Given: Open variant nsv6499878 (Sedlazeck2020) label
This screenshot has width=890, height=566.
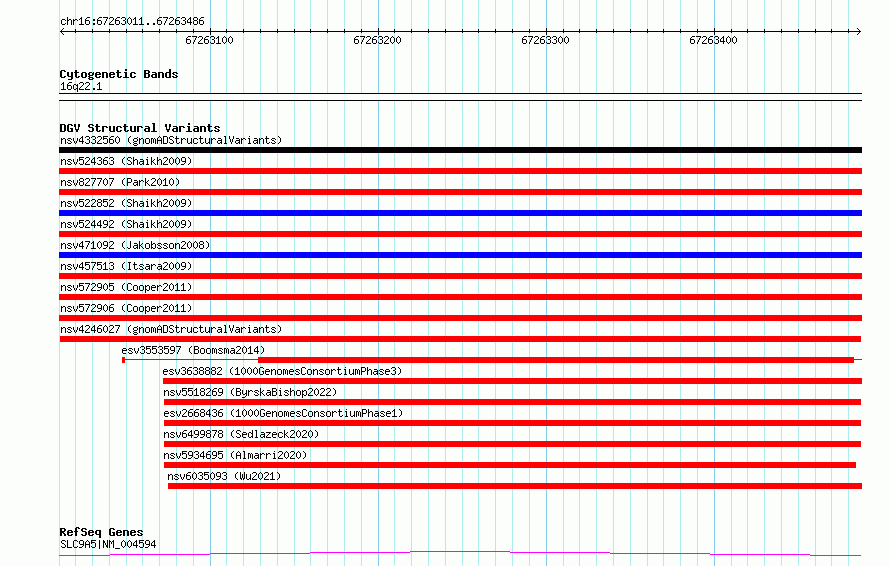Looking at the screenshot, I should click(241, 434).
